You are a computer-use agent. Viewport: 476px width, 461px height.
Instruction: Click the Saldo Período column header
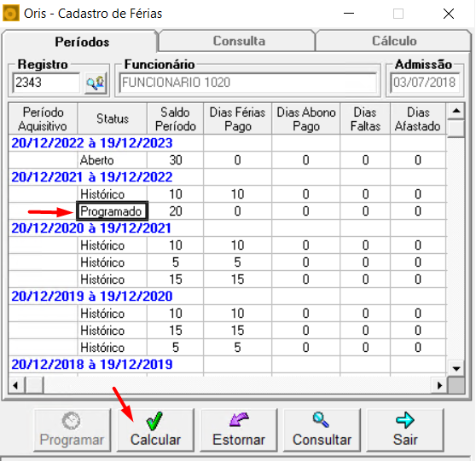pos(175,119)
